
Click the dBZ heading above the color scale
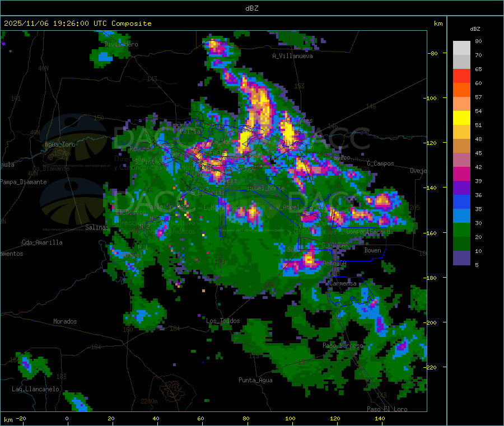[x=475, y=29]
